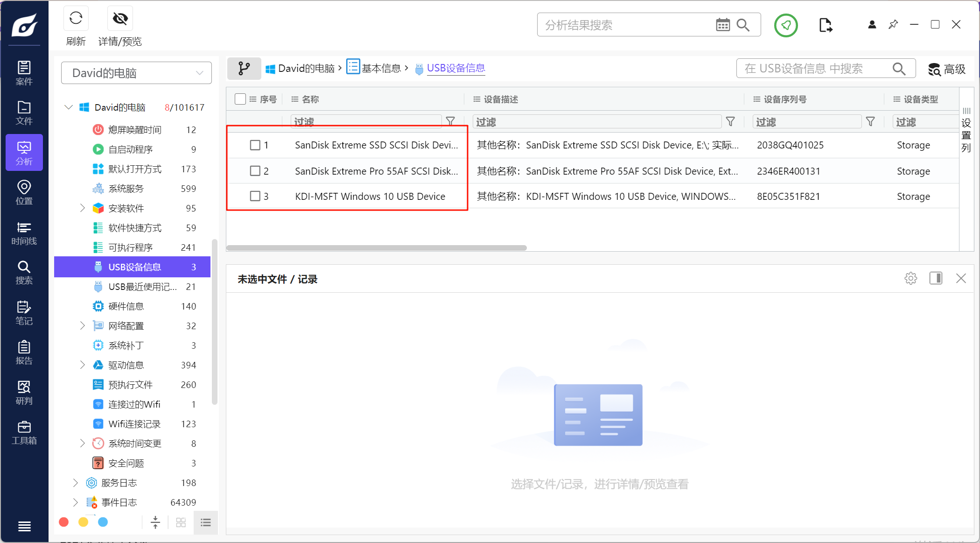Image resolution: width=980 pixels, height=543 pixels.
Task: Click the green shield icon
Action: [786, 25]
